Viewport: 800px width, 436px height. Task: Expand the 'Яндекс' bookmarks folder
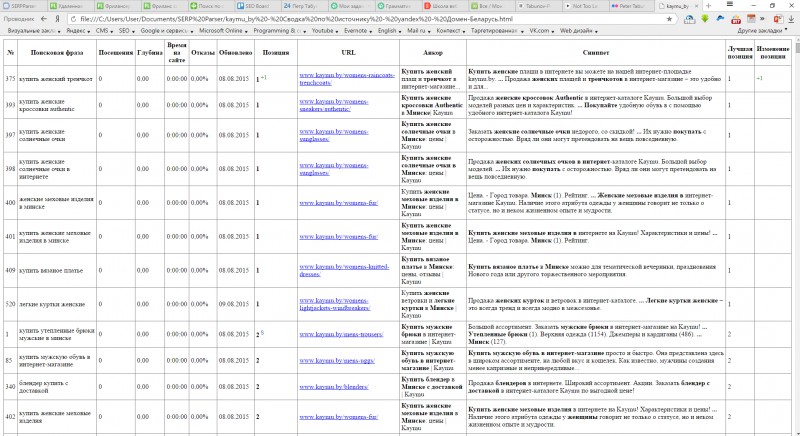tap(78, 31)
